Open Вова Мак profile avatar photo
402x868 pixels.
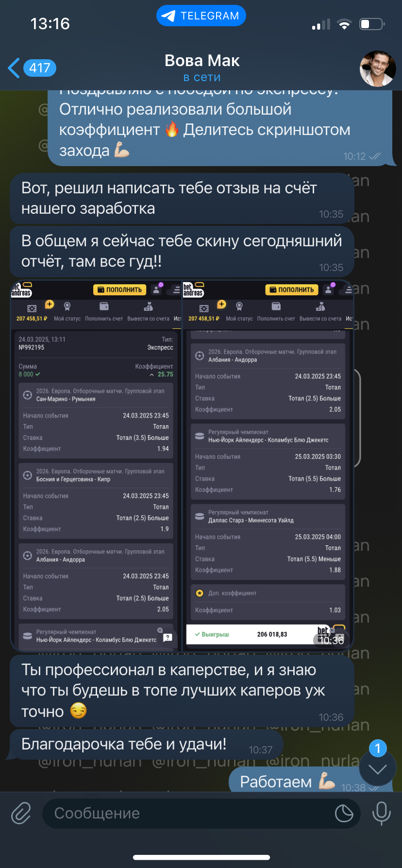[x=377, y=68]
